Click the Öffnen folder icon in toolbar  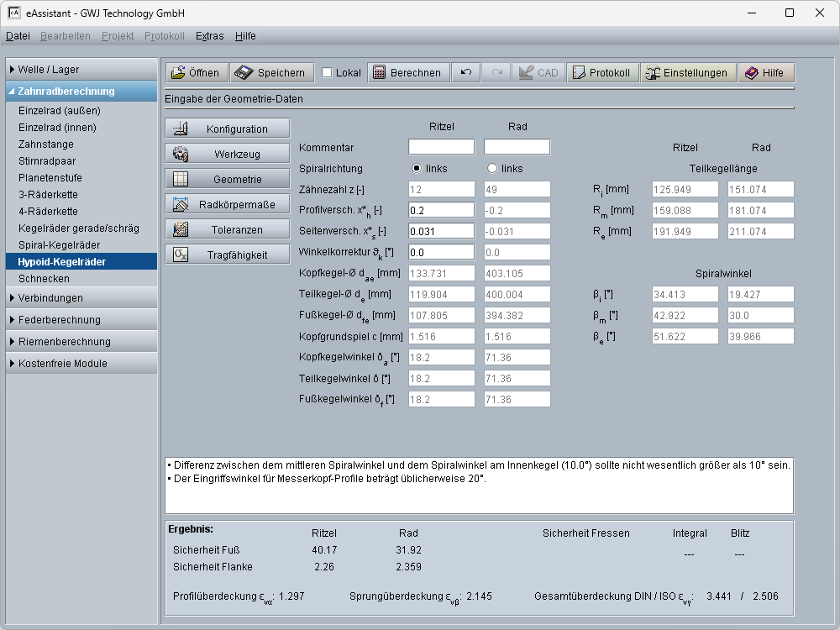(x=177, y=73)
